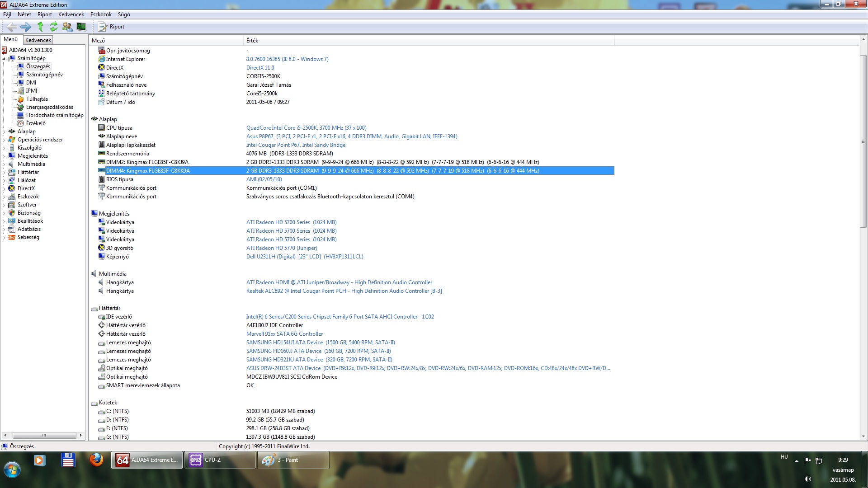This screenshot has width=868, height=488.
Task: Open Firefox from the taskbar
Action: click(x=96, y=460)
